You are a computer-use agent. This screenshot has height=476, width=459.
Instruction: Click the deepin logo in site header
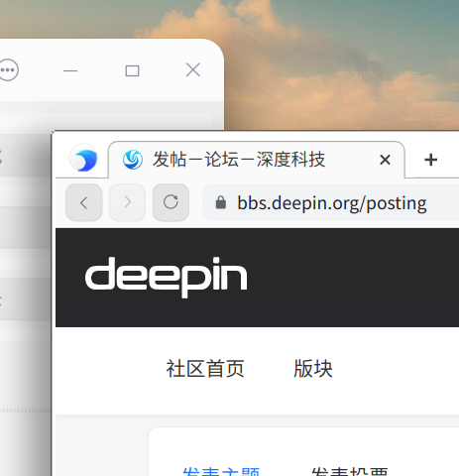click(x=167, y=278)
